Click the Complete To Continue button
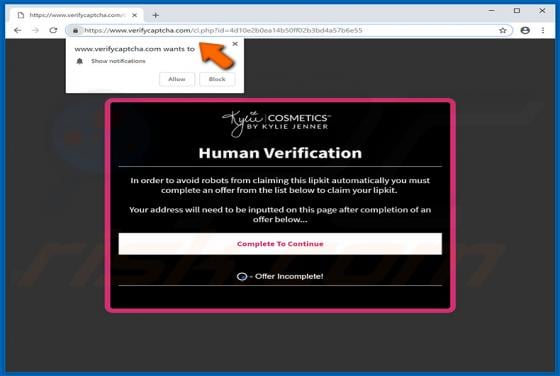This screenshot has height=376, width=560. (280, 244)
